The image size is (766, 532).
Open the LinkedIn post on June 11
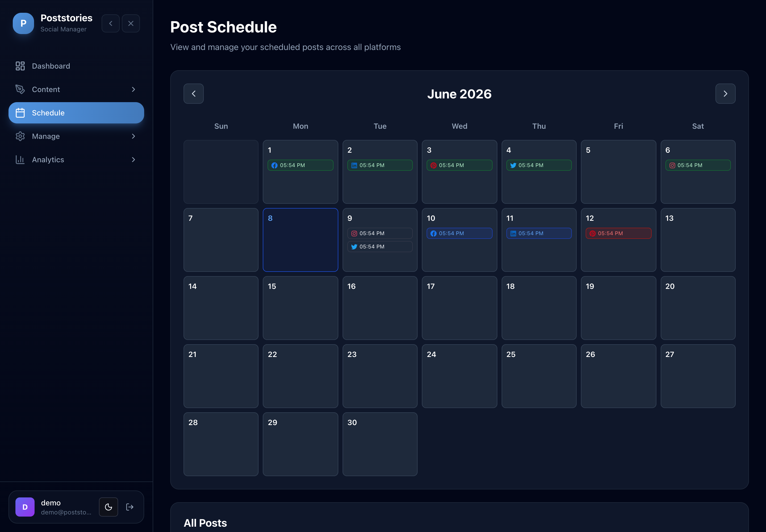pos(539,233)
